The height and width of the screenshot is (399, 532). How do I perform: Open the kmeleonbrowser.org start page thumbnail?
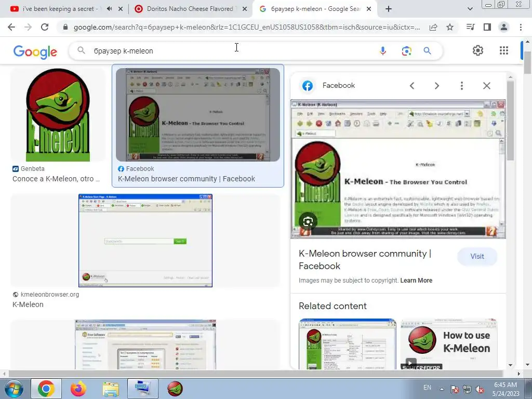tap(145, 241)
